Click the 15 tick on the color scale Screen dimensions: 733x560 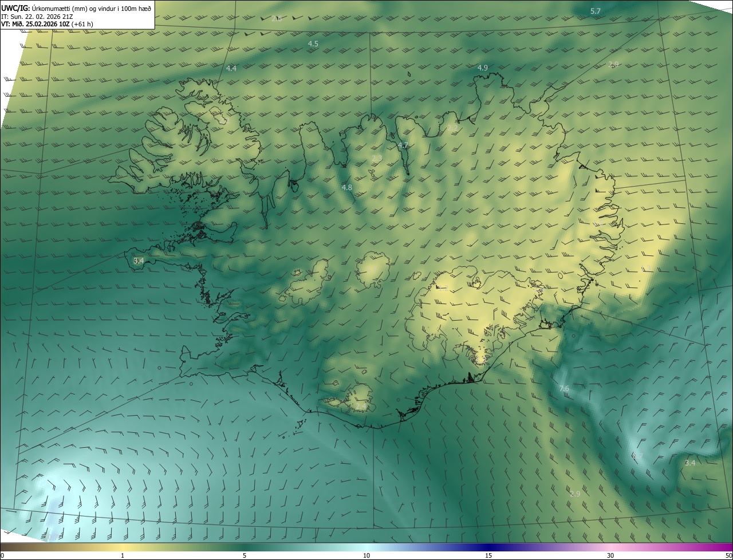(488, 555)
